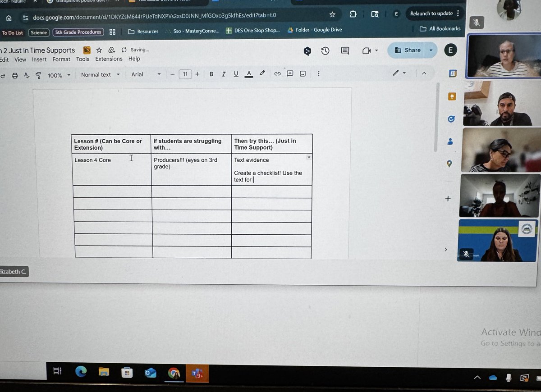Open the Normal text styles dropdown
The image size is (541, 392).
(100, 74)
